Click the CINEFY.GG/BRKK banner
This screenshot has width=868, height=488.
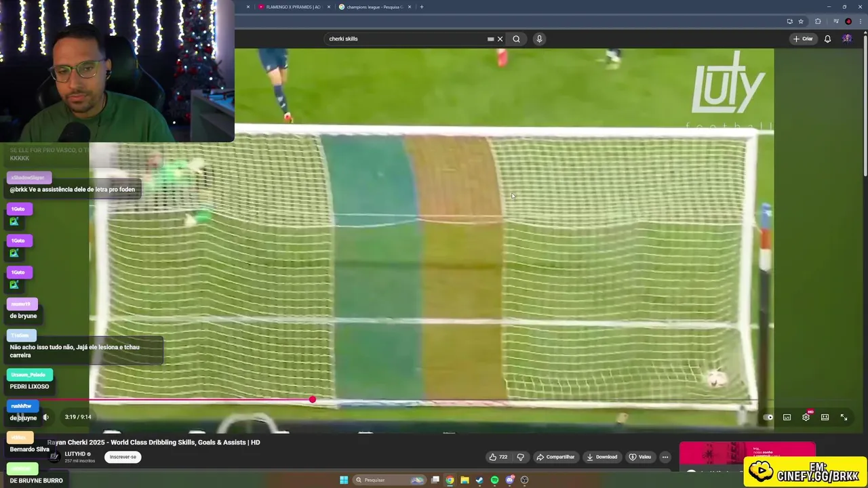click(x=806, y=471)
